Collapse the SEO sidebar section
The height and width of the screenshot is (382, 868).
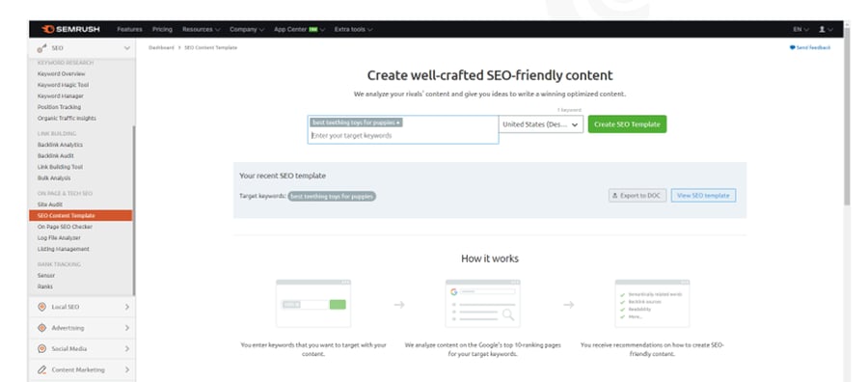pos(126,49)
